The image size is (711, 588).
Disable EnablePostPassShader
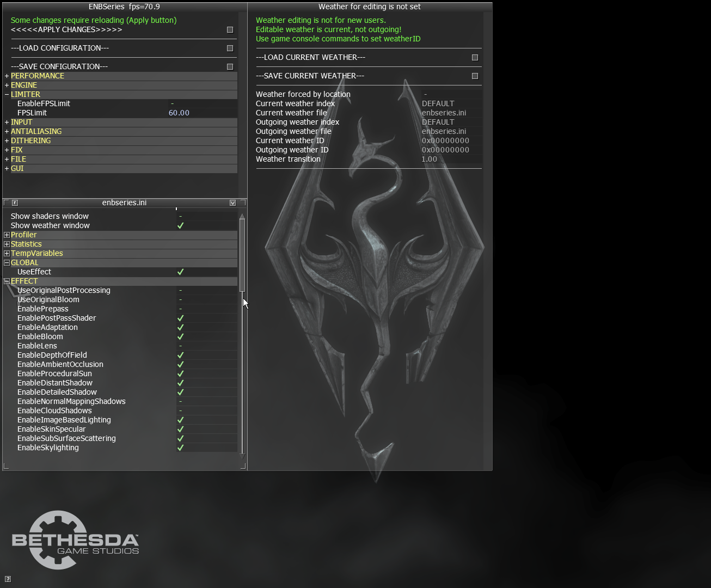[180, 318]
